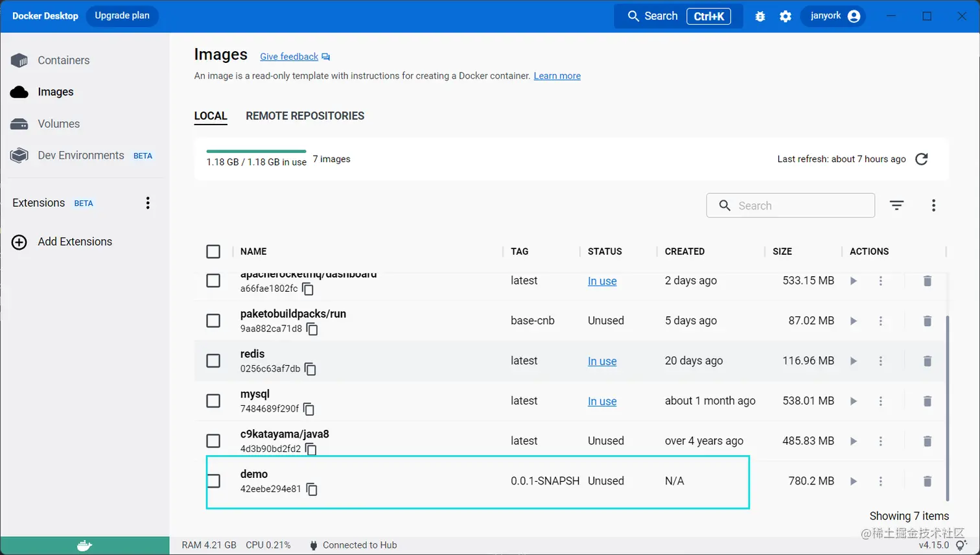
Task: Click the images list vertical scrollbar
Action: click(x=947, y=408)
